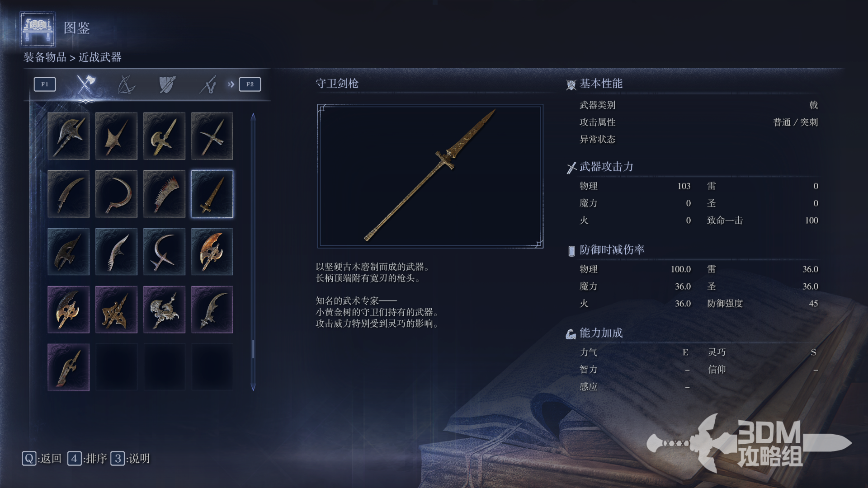Switch to the staff and catalysts tab

point(208,84)
